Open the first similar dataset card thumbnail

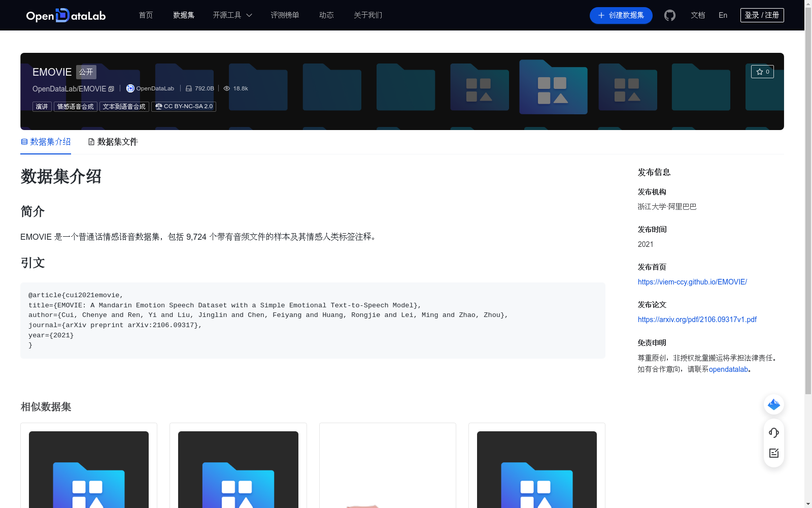tap(89, 469)
